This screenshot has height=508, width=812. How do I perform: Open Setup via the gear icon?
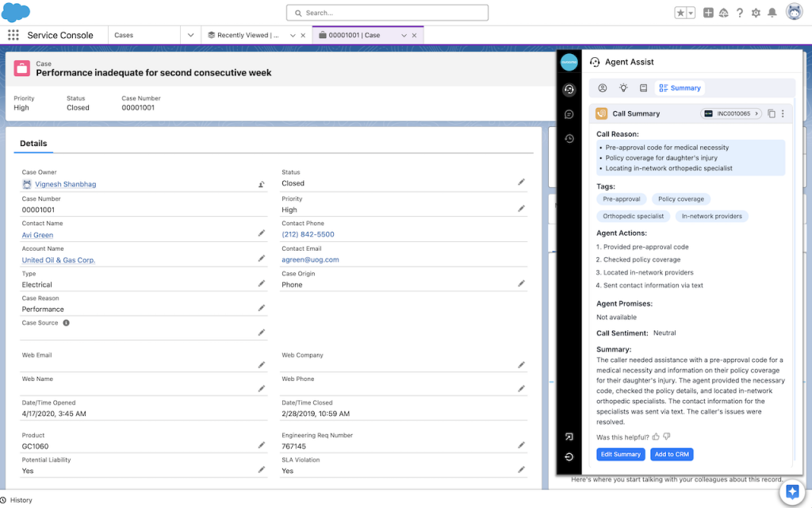coord(756,13)
